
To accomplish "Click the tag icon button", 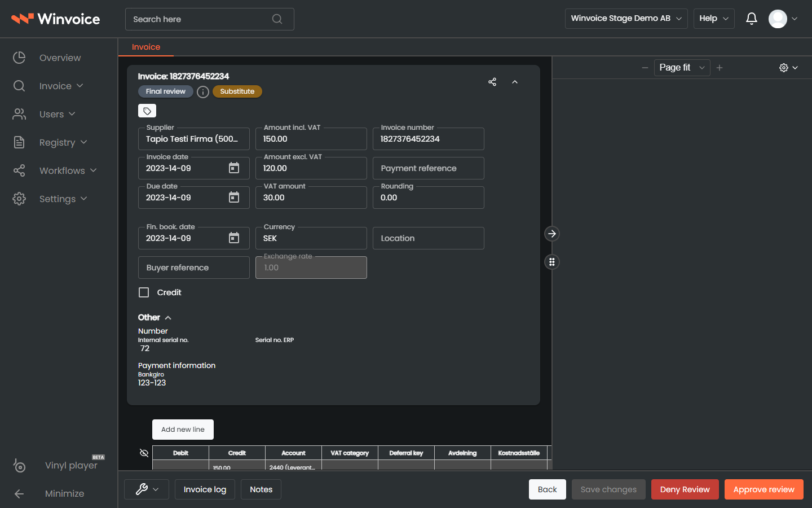I will (147, 111).
